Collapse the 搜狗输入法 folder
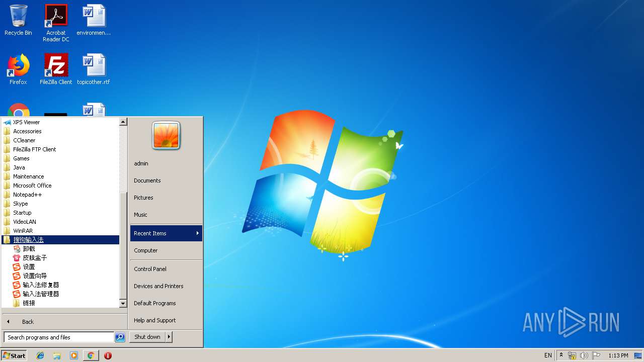Viewport: 644px width, 362px height. click(60, 240)
